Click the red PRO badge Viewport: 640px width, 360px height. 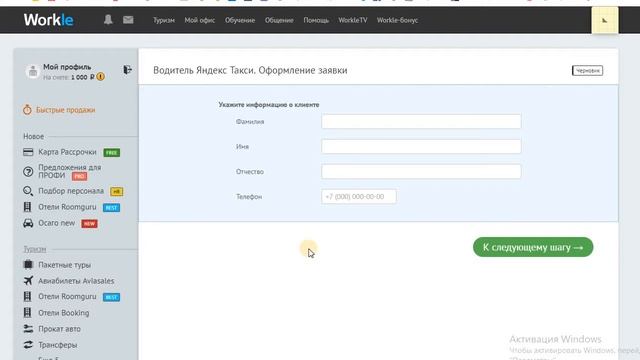tap(79, 176)
